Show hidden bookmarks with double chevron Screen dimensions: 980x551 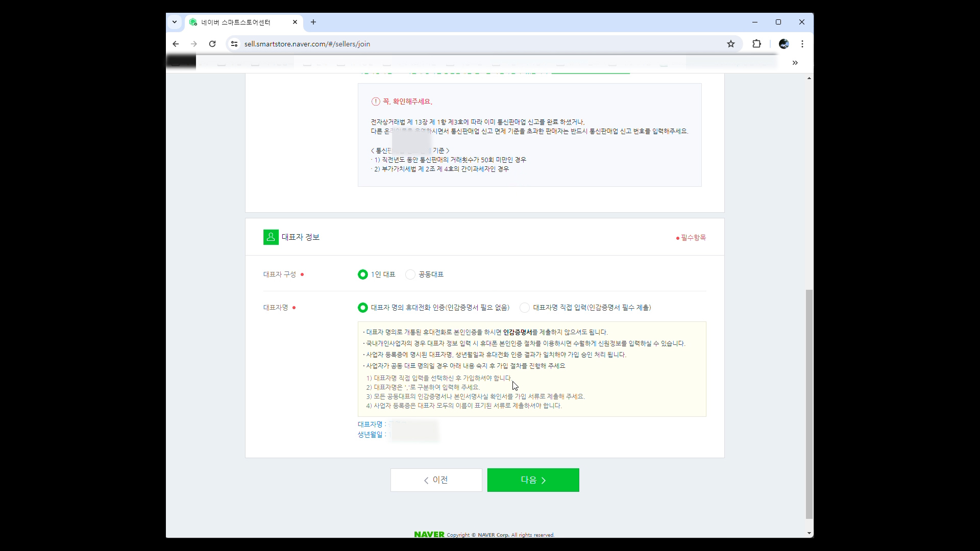[795, 63]
